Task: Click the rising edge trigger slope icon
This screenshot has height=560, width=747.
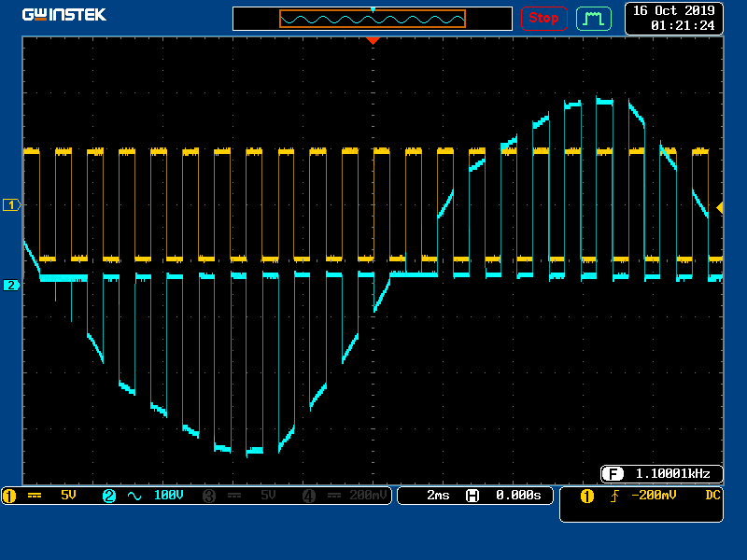Action: 614,497
